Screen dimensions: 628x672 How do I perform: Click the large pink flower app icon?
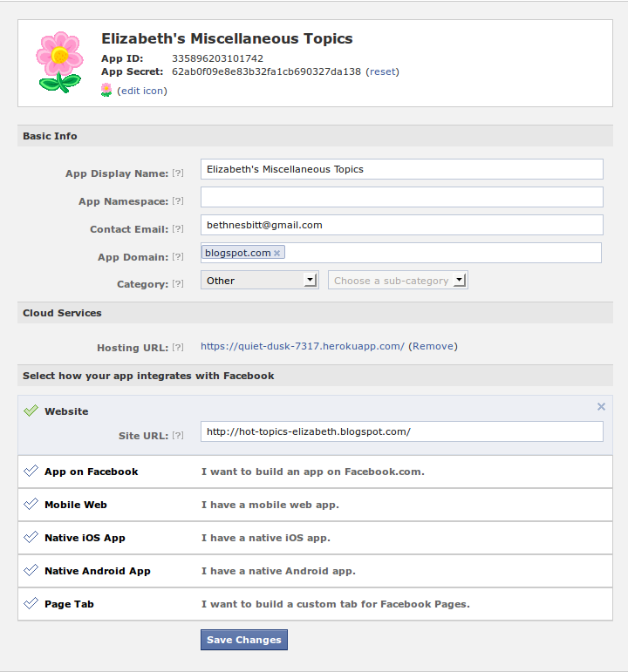pyautogui.click(x=59, y=62)
